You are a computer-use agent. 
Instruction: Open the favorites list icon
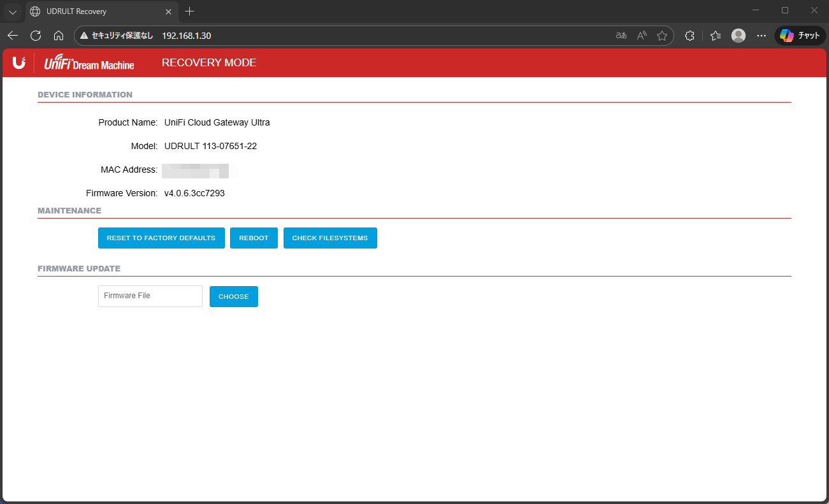pos(716,36)
